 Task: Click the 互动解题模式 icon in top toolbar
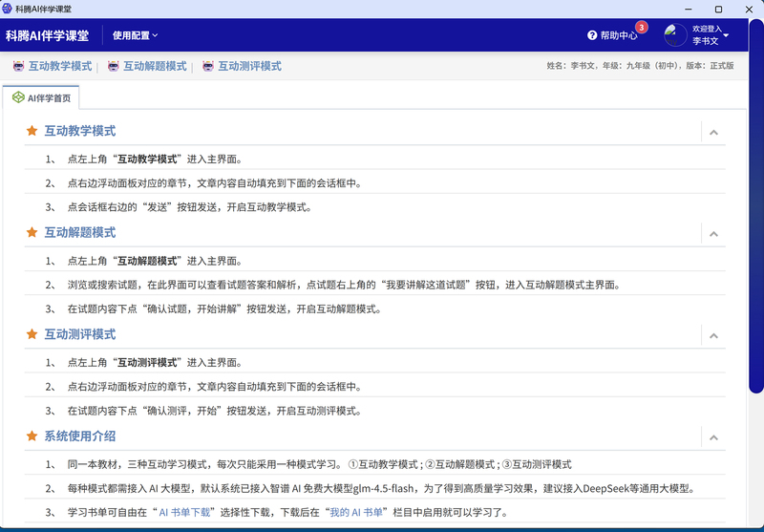tap(114, 67)
